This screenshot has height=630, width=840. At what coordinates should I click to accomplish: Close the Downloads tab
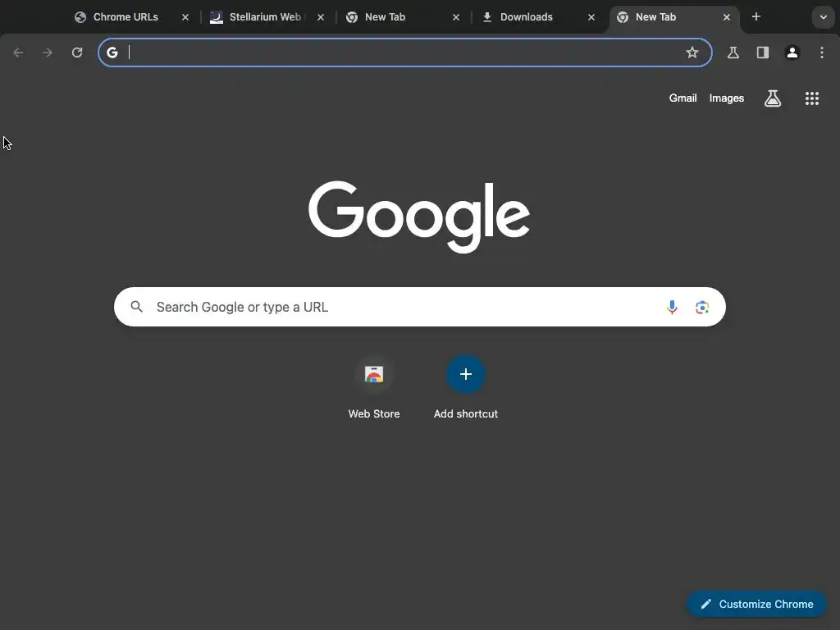click(591, 17)
